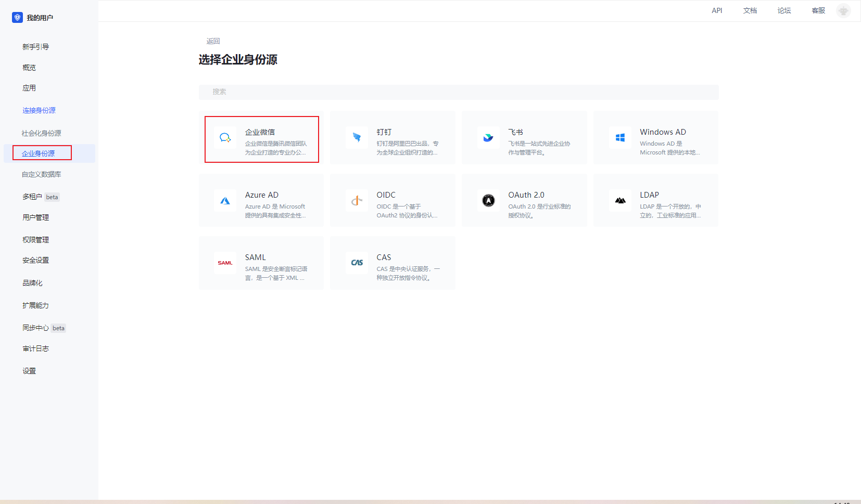Click the Windows AD logo icon
This screenshot has width=861, height=504.
[x=620, y=138]
